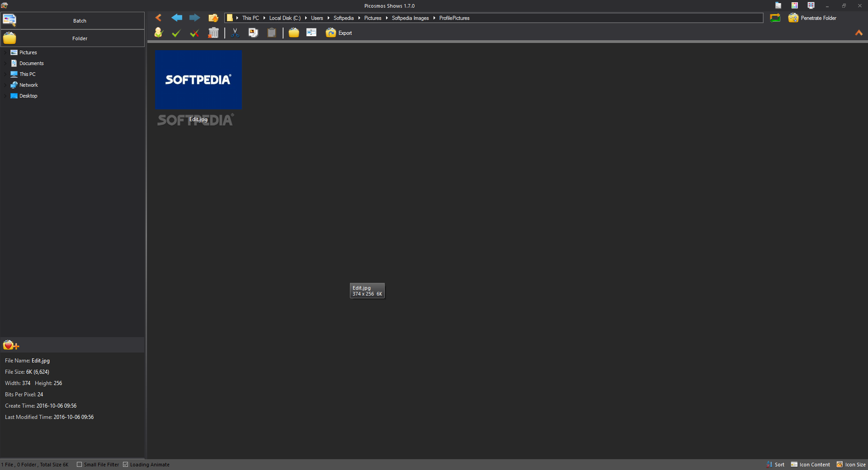The width and height of the screenshot is (868, 470).
Task: Select This PC in the folder tree
Action: (27, 74)
